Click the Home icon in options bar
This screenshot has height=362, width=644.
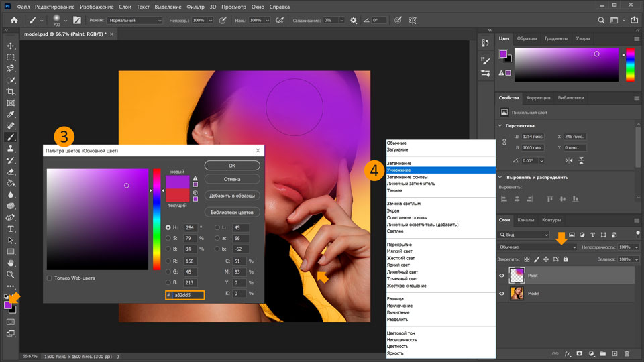coord(14,20)
